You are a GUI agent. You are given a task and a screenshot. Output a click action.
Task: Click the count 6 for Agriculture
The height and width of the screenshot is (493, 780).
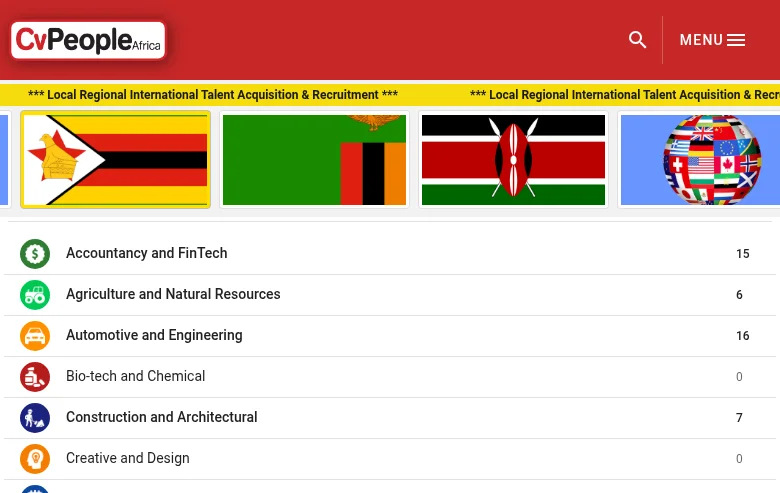point(739,295)
